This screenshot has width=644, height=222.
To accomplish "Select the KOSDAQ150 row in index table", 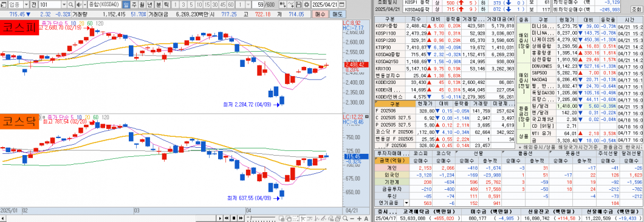I will click(x=445, y=61).
